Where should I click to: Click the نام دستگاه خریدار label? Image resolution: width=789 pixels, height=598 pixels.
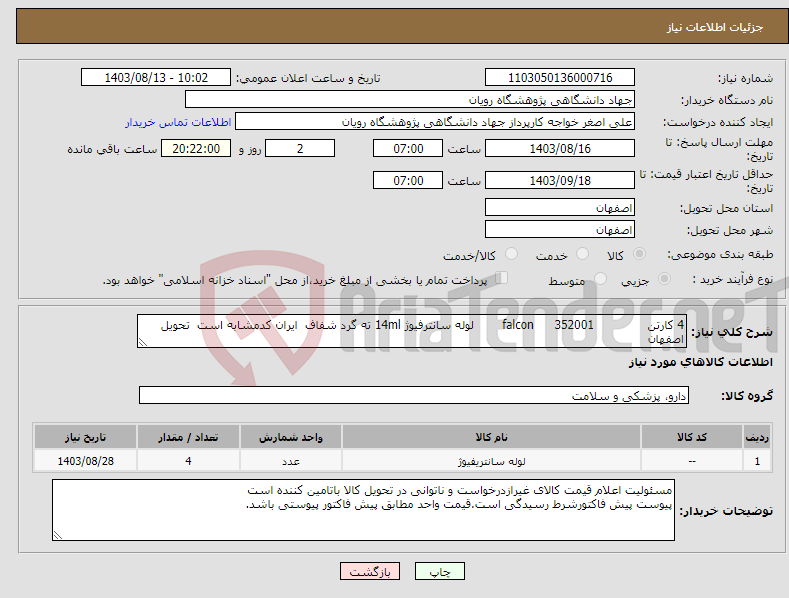coord(727,101)
